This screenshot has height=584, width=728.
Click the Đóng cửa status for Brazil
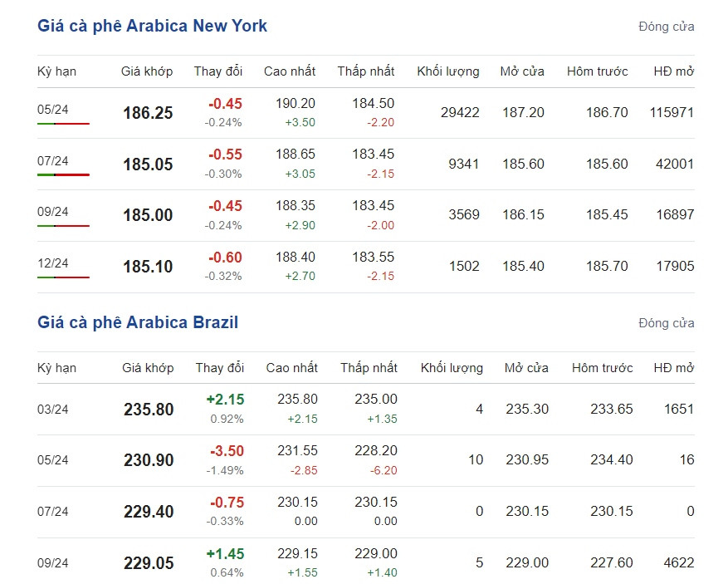tap(667, 323)
